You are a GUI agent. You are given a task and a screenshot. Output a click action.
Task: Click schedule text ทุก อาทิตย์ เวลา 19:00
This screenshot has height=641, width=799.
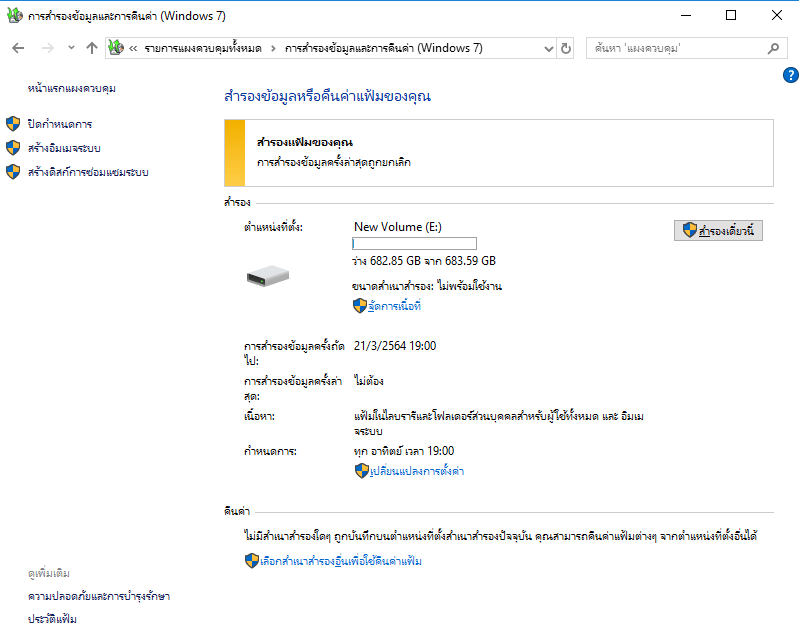click(404, 451)
